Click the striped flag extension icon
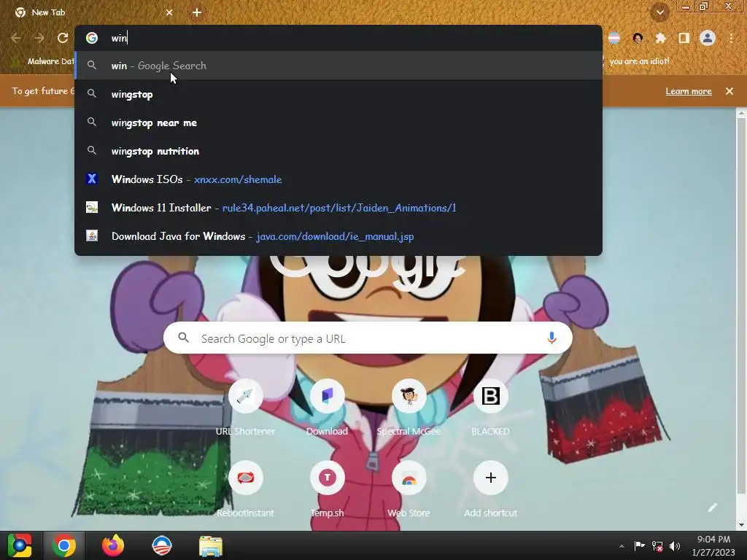The height and width of the screenshot is (560, 747). tap(614, 38)
